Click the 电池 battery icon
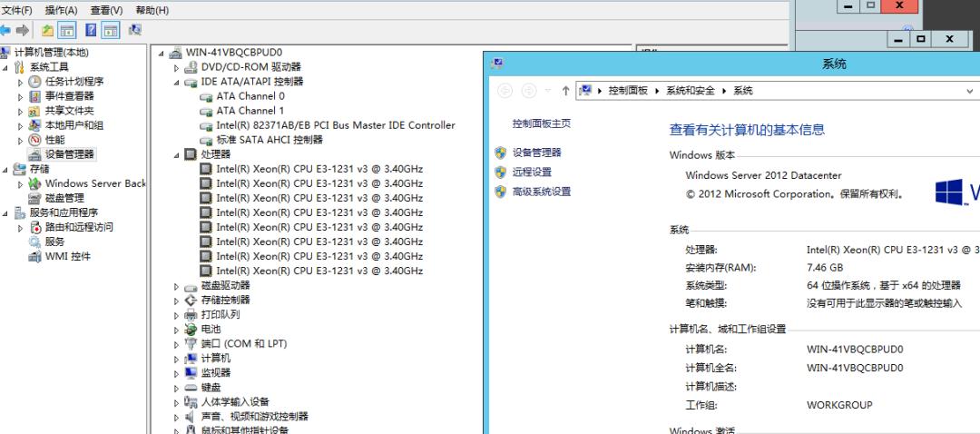Image resolution: width=980 pixels, height=434 pixels. tap(191, 329)
